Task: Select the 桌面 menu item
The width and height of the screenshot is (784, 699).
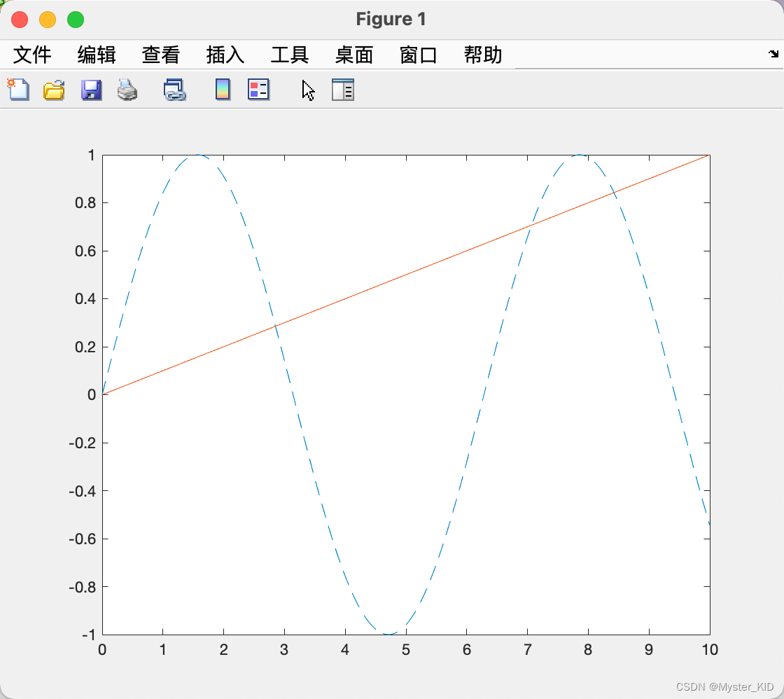Action: point(354,55)
